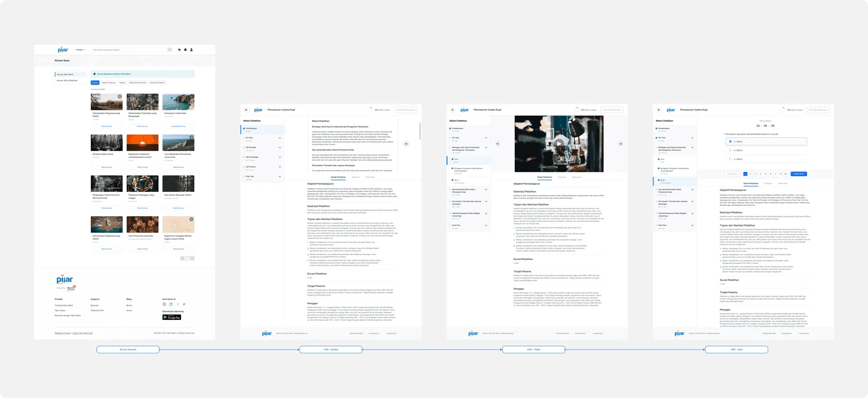Click the Selanjutnya button in the quiz
868x398 pixels.
click(x=799, y=174)
